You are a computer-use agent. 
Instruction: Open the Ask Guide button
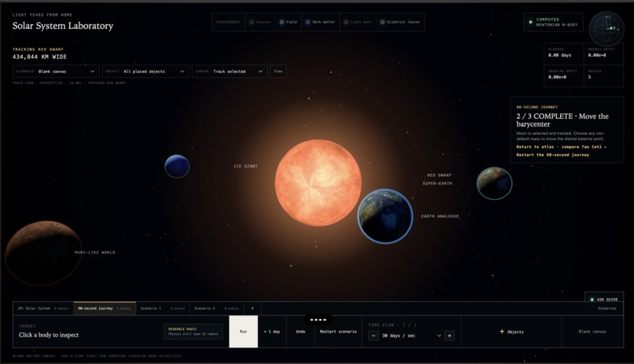point(604,299)
